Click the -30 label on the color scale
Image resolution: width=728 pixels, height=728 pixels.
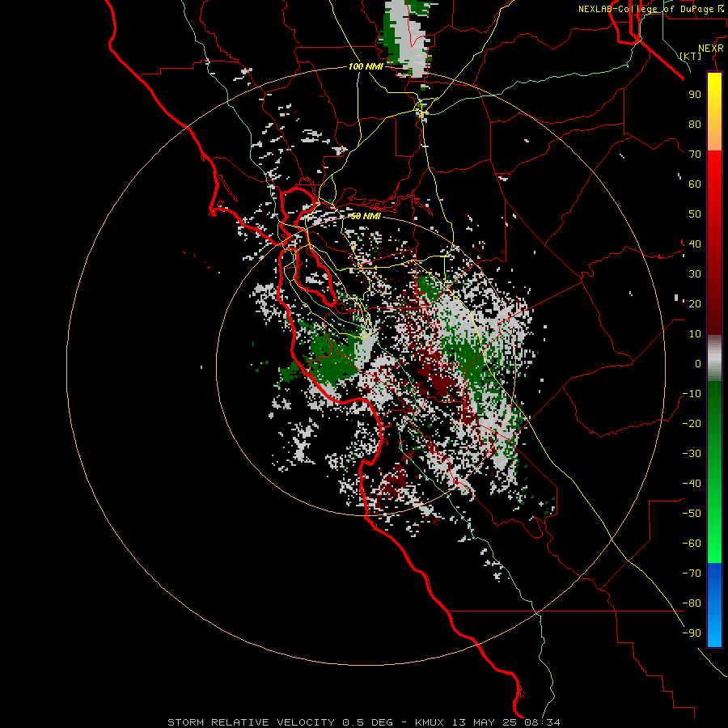692,454
